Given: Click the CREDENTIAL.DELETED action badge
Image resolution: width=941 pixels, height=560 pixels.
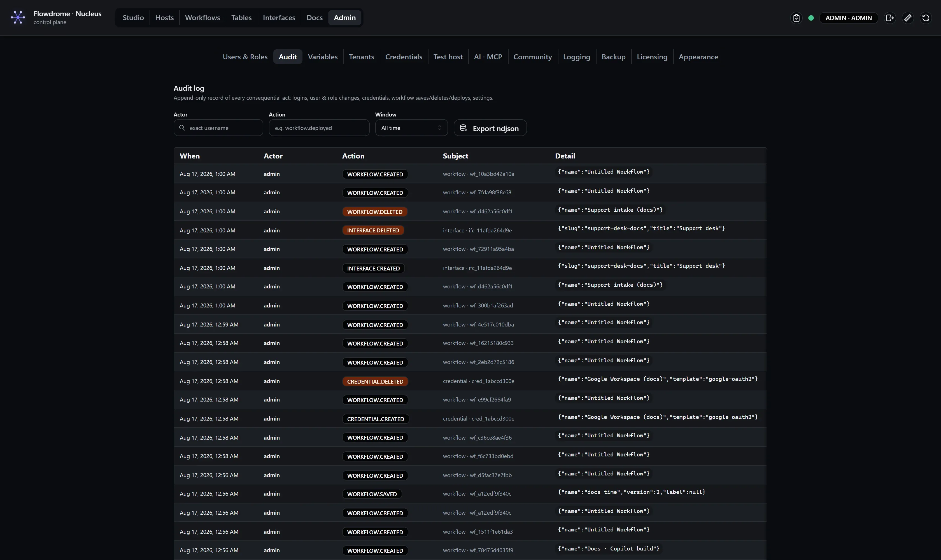Looking at the screenshot, I should click(x=375, y=382).
